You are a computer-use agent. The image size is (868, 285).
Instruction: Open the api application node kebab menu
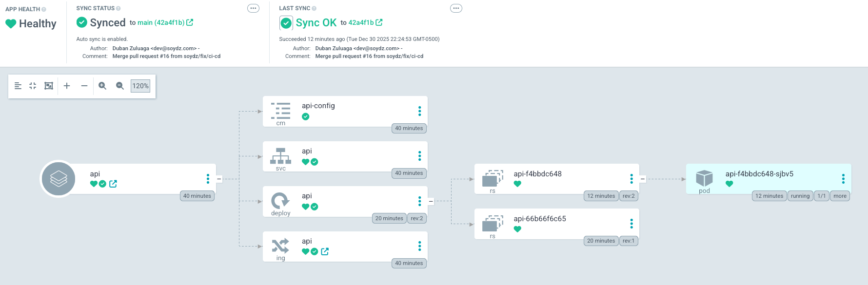coord(208,179)
